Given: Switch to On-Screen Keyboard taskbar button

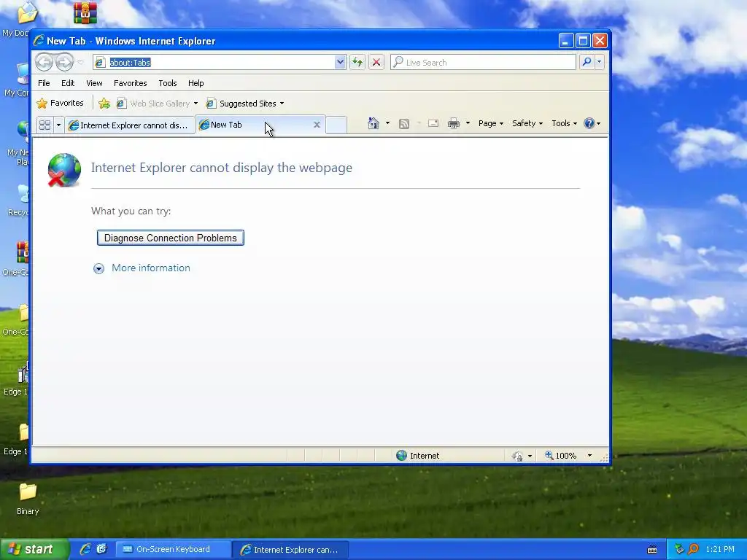Looking at the screenshot, I should pos(174,549).
